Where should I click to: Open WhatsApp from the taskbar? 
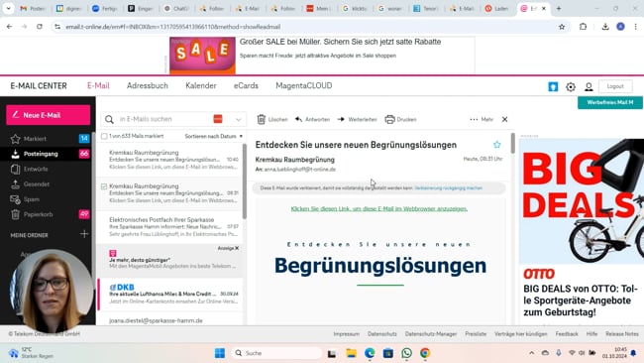pyautogui.click(x=406, y=353)
